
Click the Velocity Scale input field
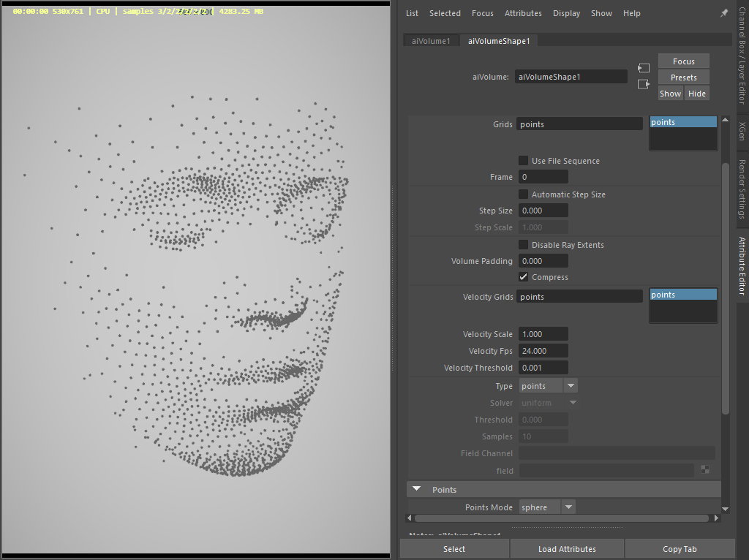tap(543, 334)
